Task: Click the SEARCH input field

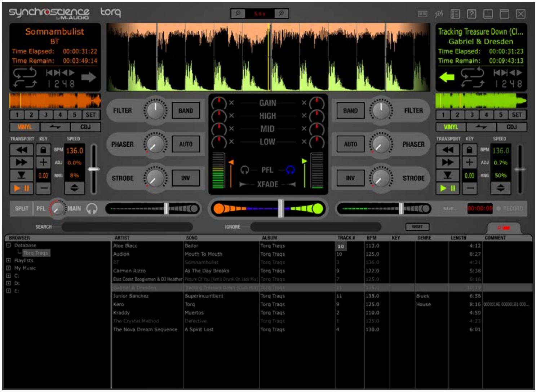Action: [127, 227]
